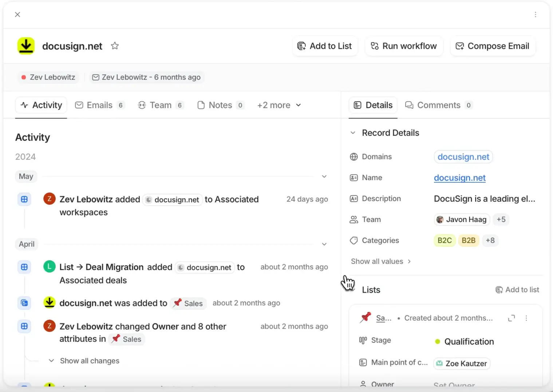Click the Team people icon
Screen dimensions: 553x392
(x=353, y=219)
